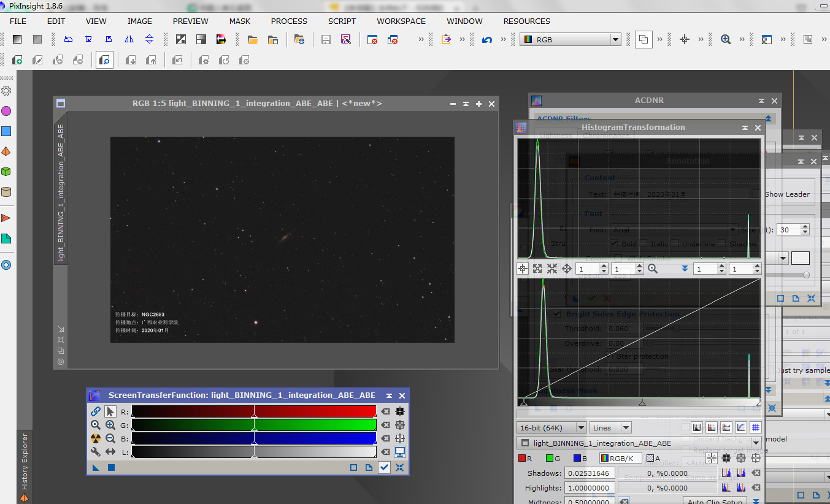Collapse the ACDNR Filters section

click(768, 119)
